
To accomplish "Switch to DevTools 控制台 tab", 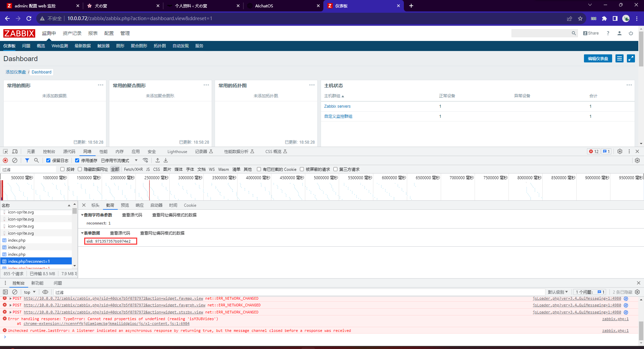I will click(49, 152).
